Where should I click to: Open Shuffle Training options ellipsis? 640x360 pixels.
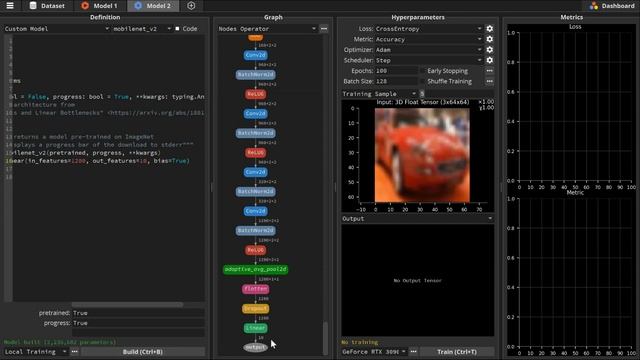coord(489,81)
